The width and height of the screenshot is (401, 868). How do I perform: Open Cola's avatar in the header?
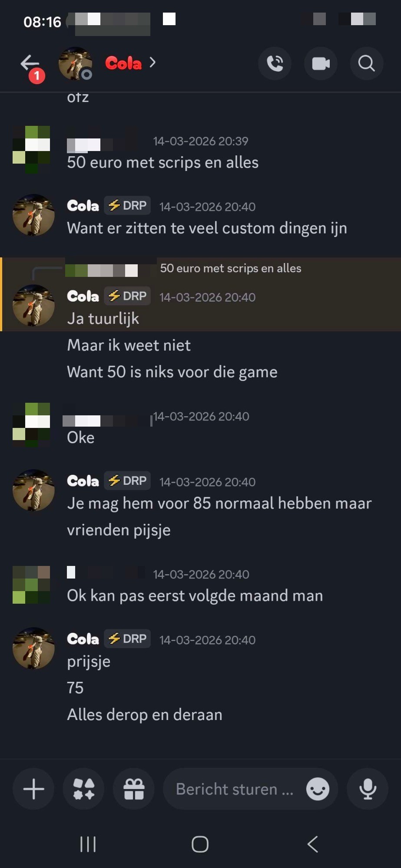(x=75, y=64)
